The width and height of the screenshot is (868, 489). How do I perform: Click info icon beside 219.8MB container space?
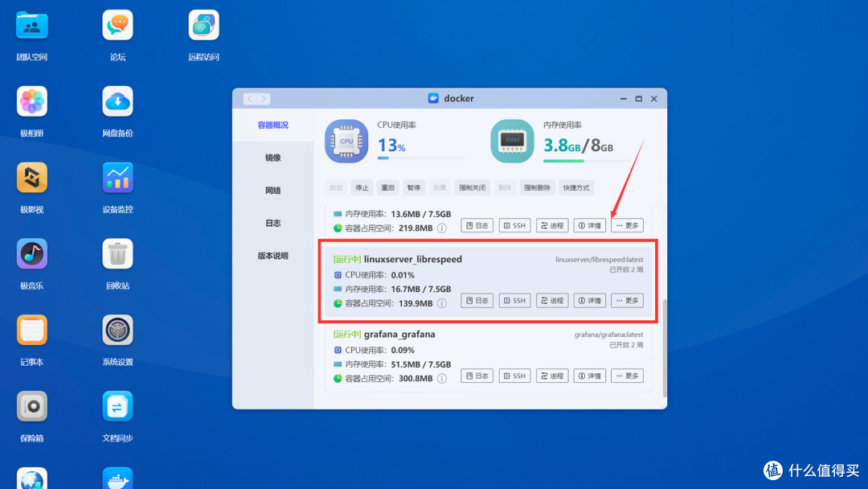pyautogui.click(x=442, y=228)
